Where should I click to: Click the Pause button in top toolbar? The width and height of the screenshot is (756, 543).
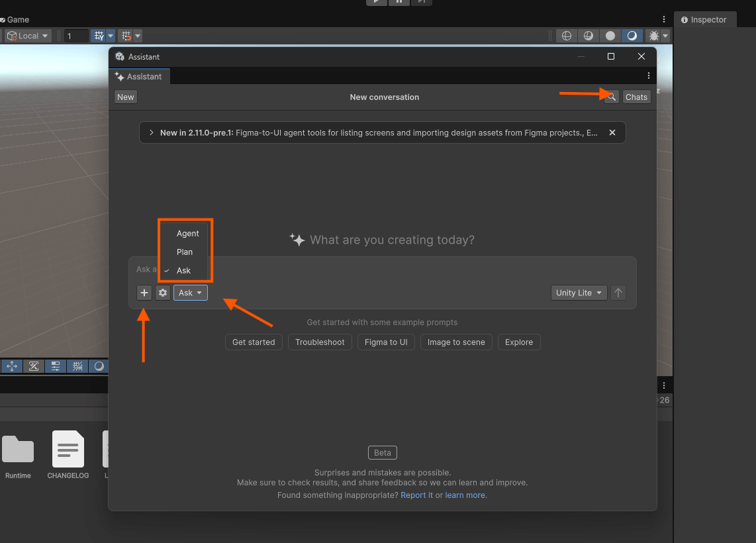399,2
